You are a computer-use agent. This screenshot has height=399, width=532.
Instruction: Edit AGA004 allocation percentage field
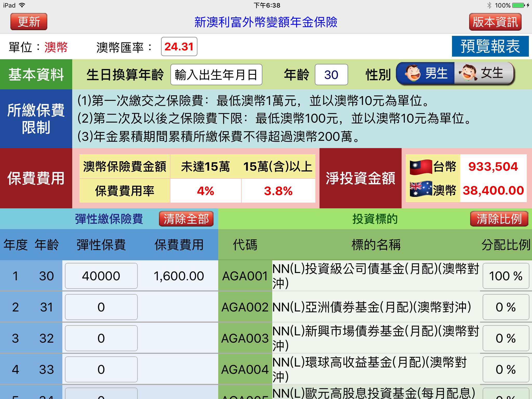coord(506,369)
